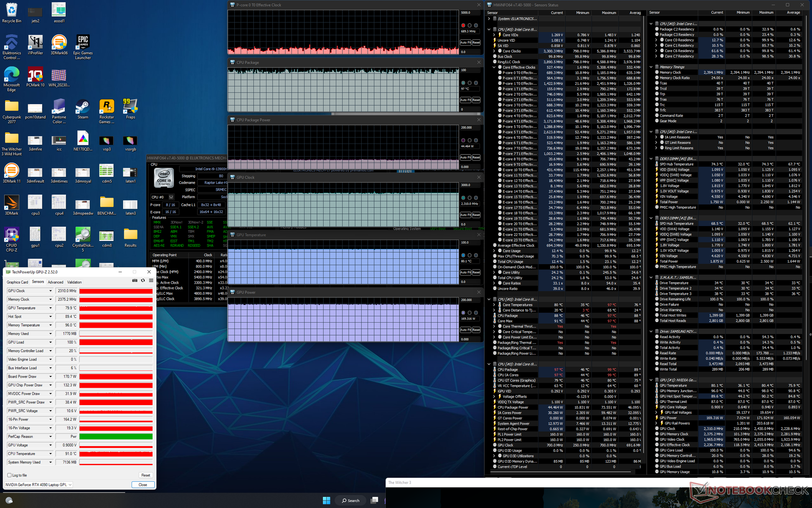
Task: Select the Sensors tab in GPU-Z
Action: pyautogui.click(x=38, y=282)
